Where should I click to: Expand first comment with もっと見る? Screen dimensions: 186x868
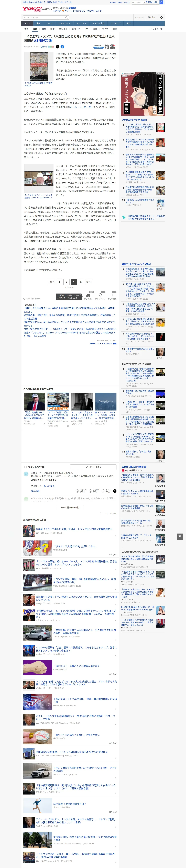(x=49, y=486)
